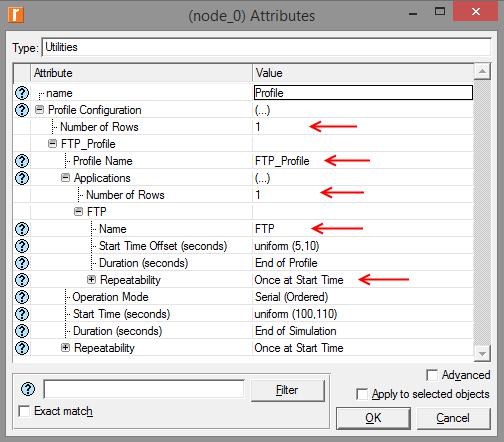Image resolution: width=504 pixels, height=442 pixels.
Task: Click the Value column header
Action: (363, 73)
